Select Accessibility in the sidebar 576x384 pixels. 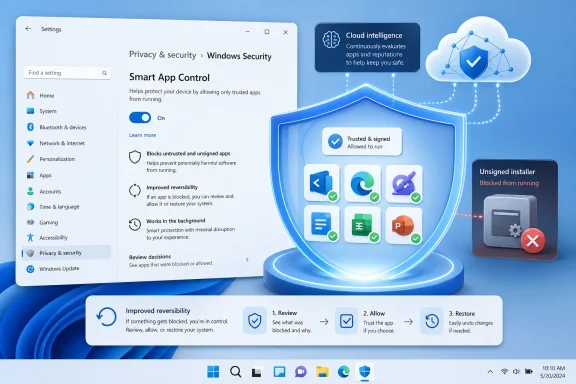(x=66, y=238)
